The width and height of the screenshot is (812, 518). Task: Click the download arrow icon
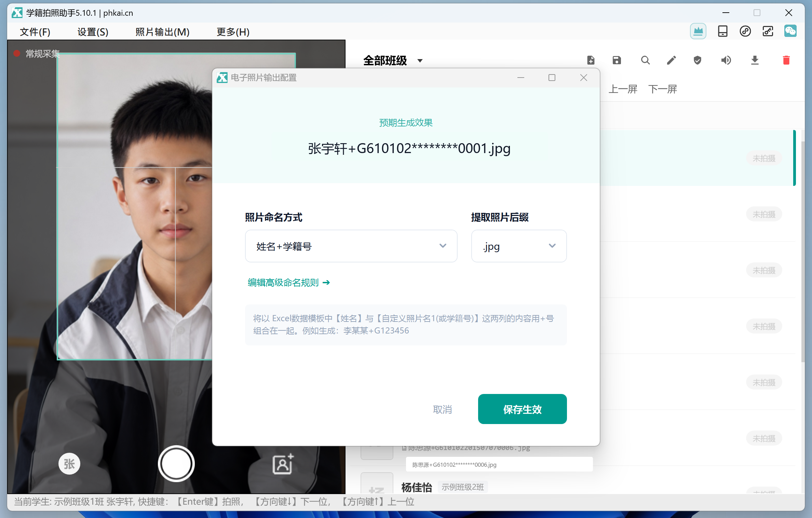coord(755,60)
